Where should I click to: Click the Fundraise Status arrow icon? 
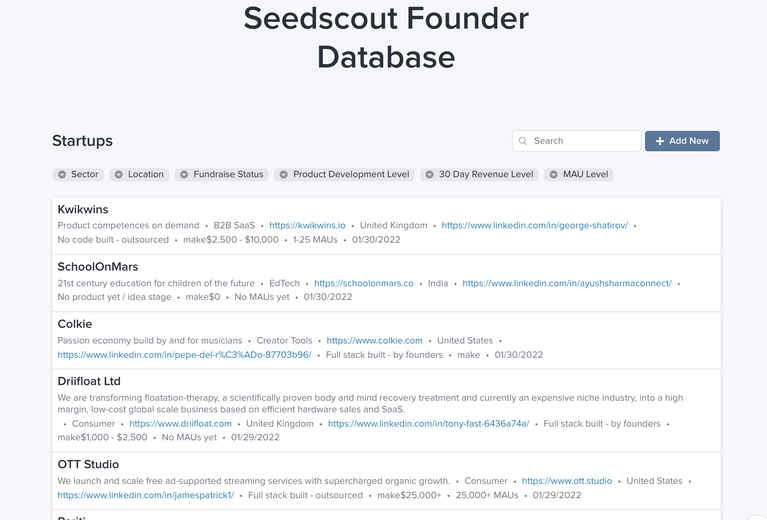coord(184,175)
